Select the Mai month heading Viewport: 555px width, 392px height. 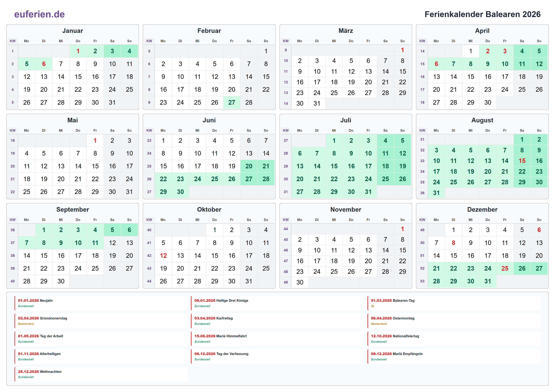point(72,120)
